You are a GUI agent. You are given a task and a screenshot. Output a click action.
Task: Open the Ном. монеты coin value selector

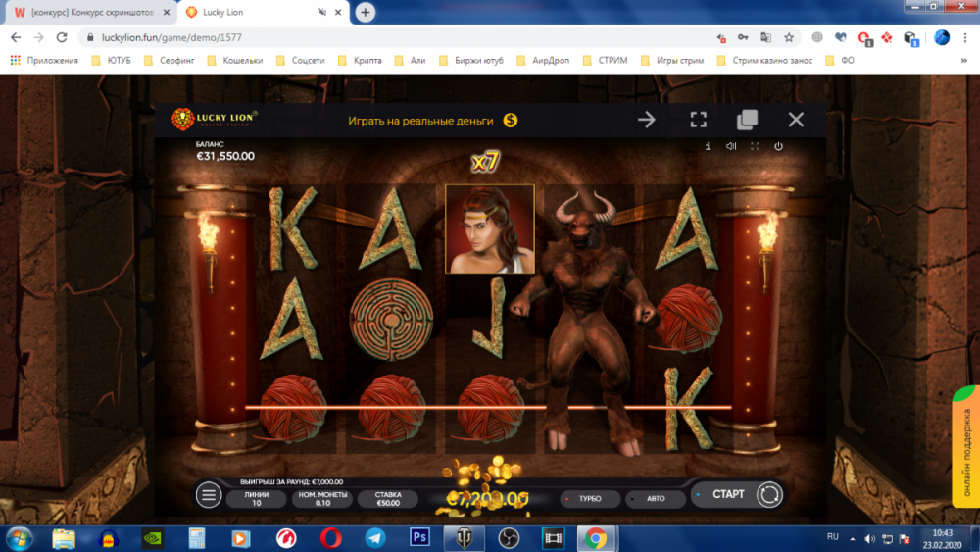click(x=320, y=498)
